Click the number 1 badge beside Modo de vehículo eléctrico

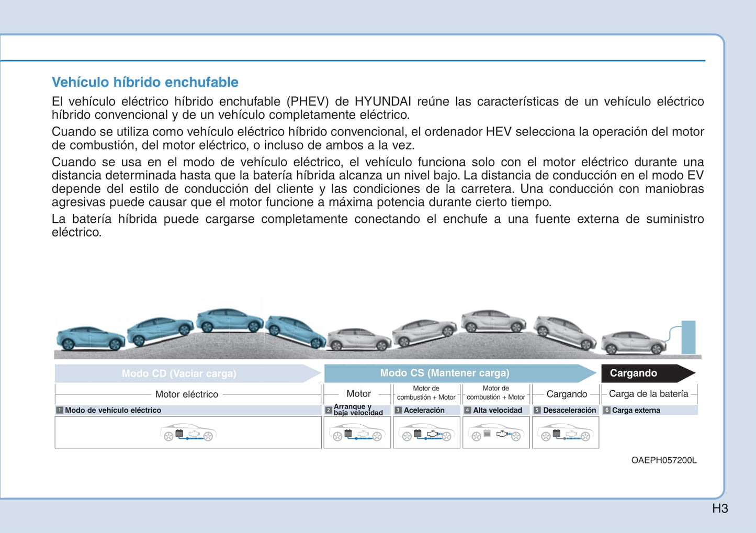click(60, 411)
